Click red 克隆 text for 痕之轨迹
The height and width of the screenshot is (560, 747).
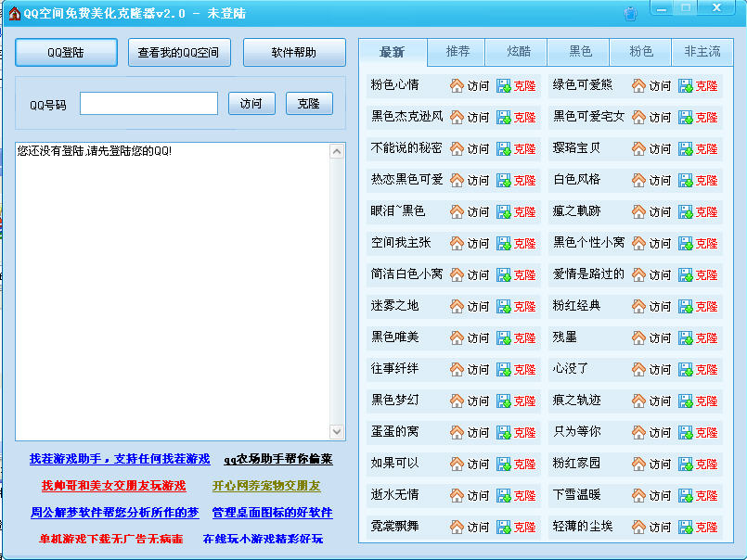pos(706,401)
